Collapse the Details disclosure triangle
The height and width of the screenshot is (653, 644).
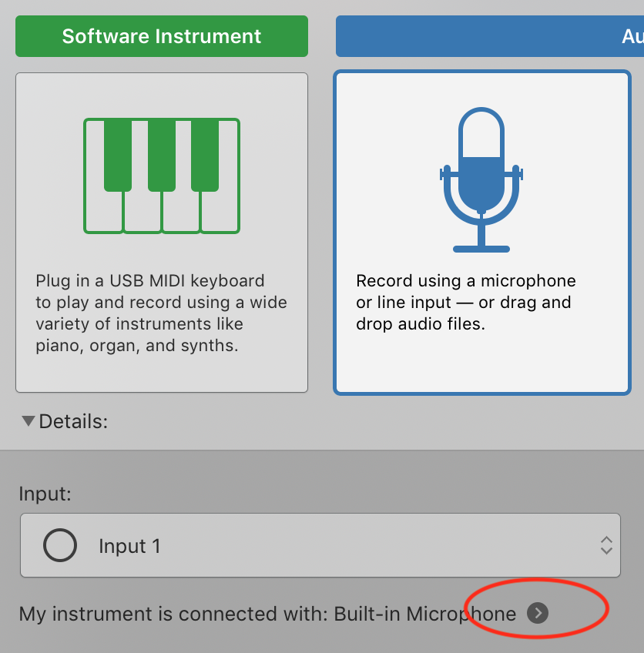(29, 421)
